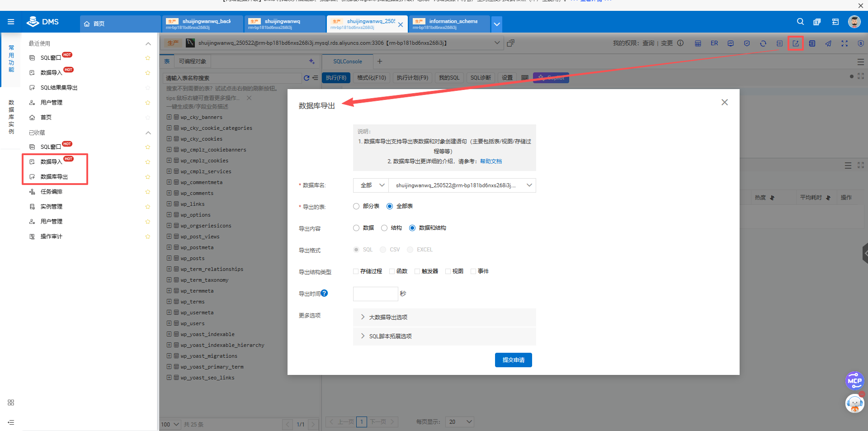The width and height of the screenshot is (868, 431).
Task: Click the 格式化(F10) button
Action: tap(372, 78)
